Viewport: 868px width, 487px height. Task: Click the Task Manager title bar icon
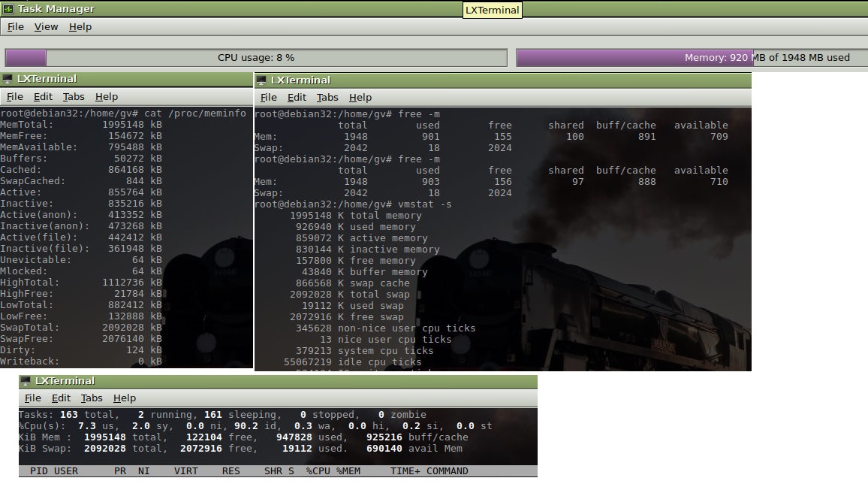click(8, 9)
